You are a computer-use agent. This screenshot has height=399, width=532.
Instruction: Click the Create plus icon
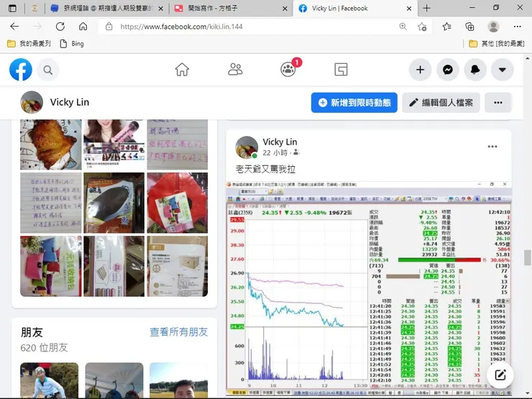(420, 70)
